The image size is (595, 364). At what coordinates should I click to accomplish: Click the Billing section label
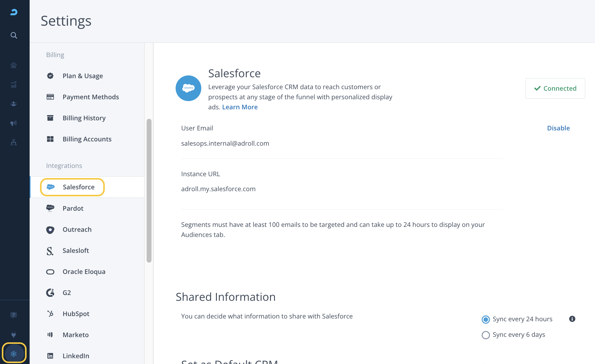click(55, 55)
